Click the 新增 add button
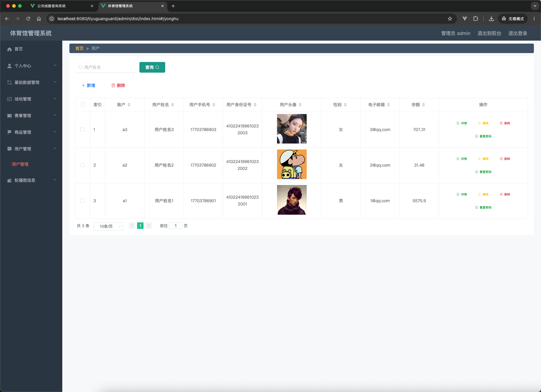The width and height of the screenshot is (541, 392). pyautogui.click(x=88, y=85)
